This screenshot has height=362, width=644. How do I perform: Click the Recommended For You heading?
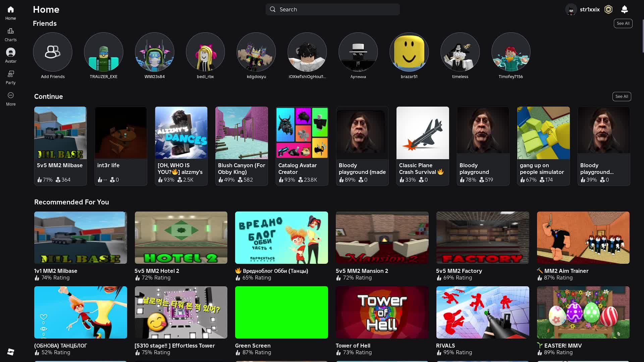tap(71, 202)
